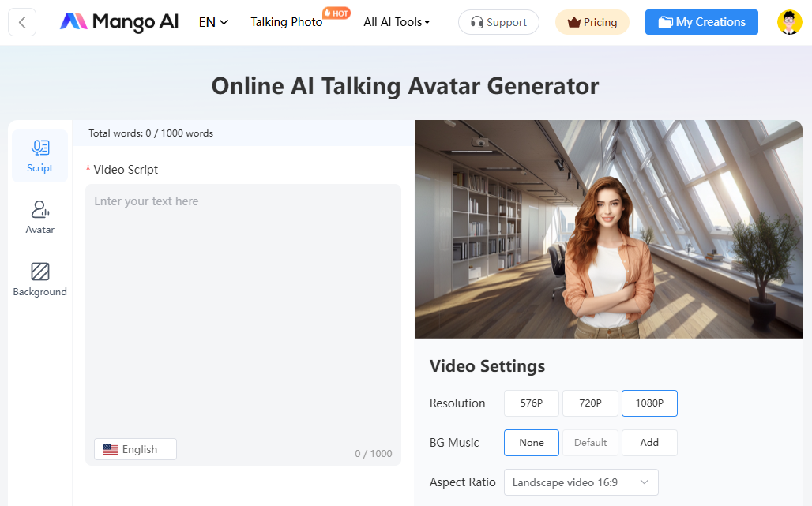Click the My Creations button

pos(701,22)
